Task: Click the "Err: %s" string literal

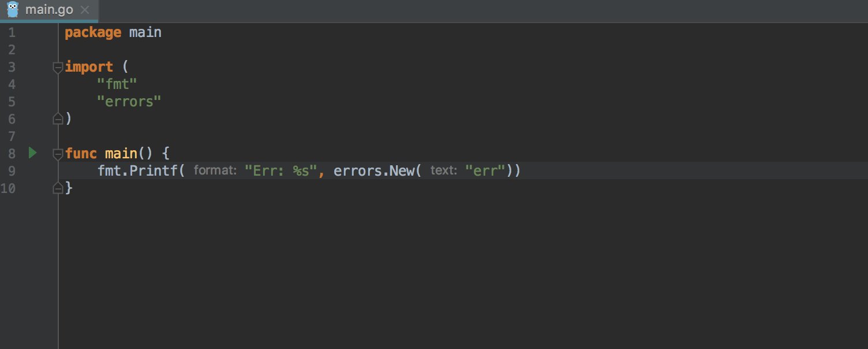Action: point(281,171)
